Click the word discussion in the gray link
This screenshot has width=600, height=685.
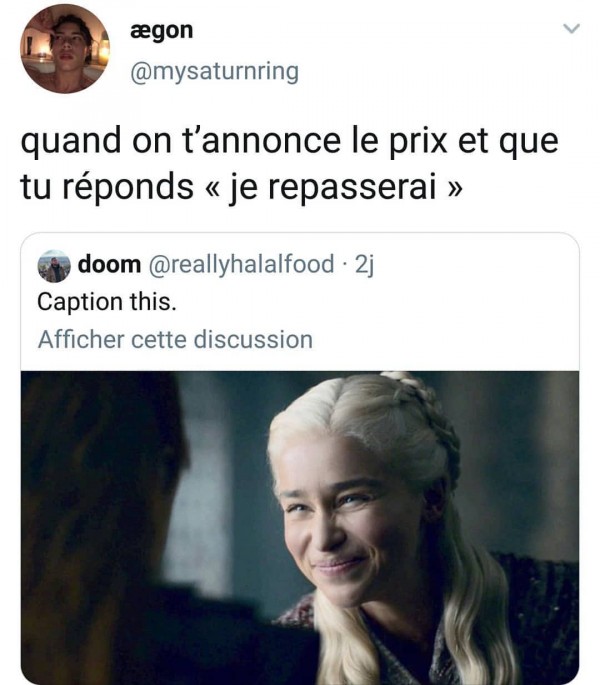[253, 339]
